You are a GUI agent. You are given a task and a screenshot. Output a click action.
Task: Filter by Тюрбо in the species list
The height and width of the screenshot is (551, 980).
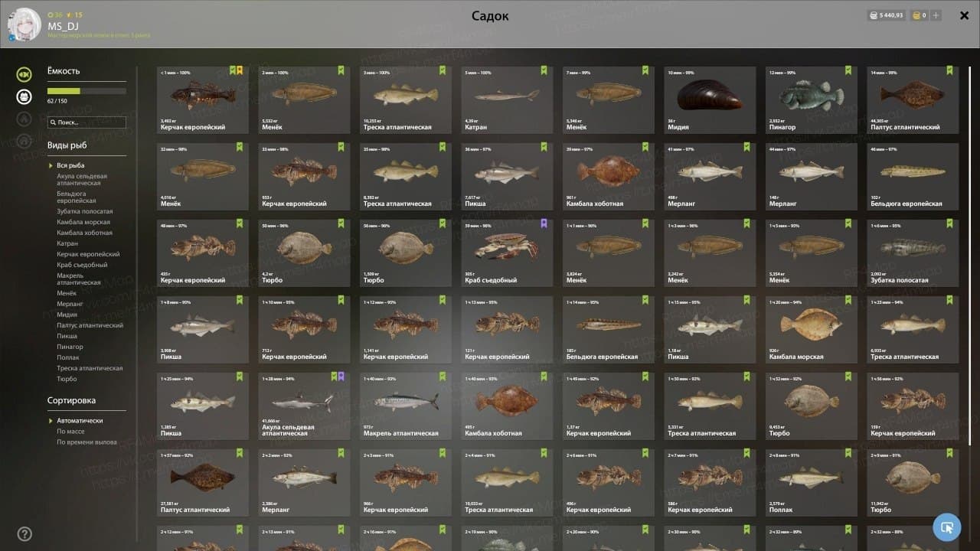point(67,379)
